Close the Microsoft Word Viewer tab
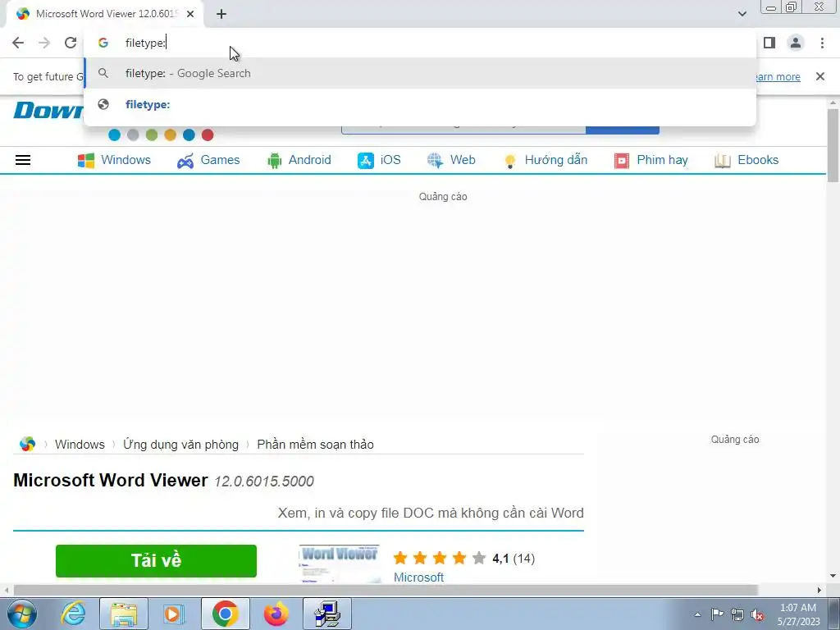 [x=190, y=15]
